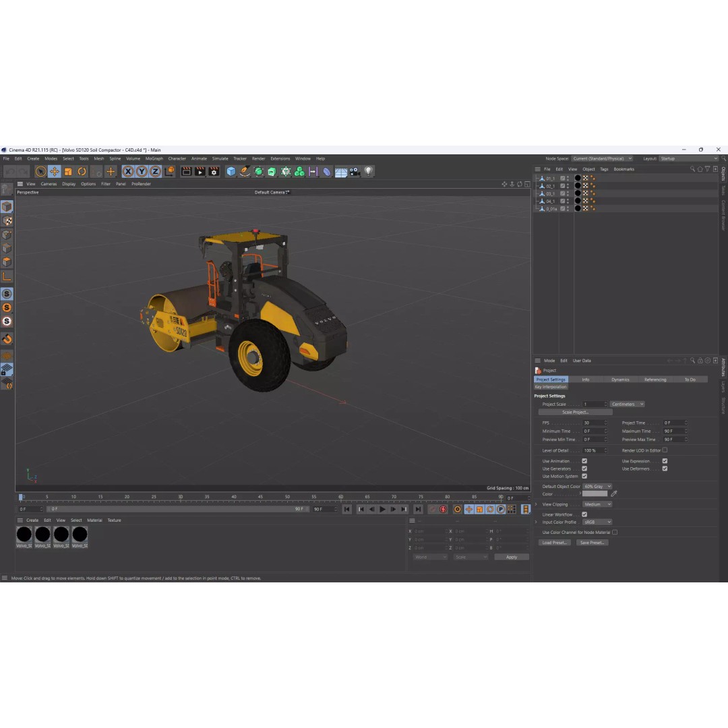Toggle the Enable Snap magnet icon
The height and width of the screenshot is (728, 728).
tap(7, 339)
